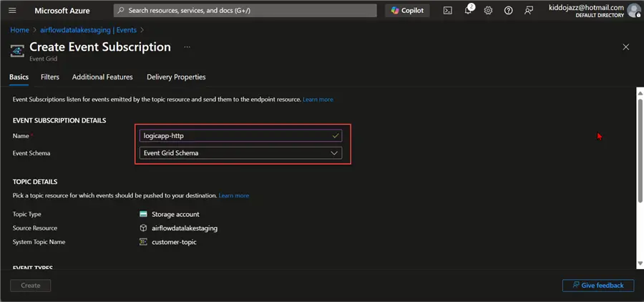Go to the Home breadcrumb
The height and width of the screenshot is (302, 644).
(20, 30)
